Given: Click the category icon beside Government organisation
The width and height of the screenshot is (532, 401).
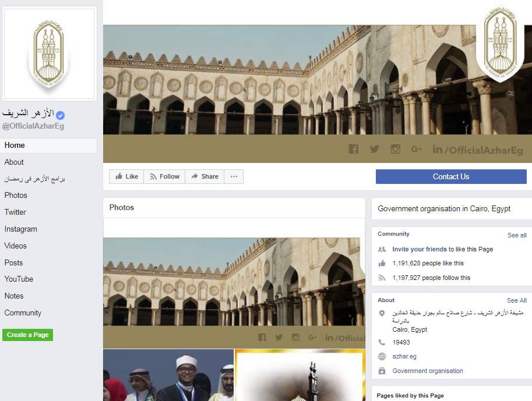Looking at the screenshot, I should [x=382, y=371].
